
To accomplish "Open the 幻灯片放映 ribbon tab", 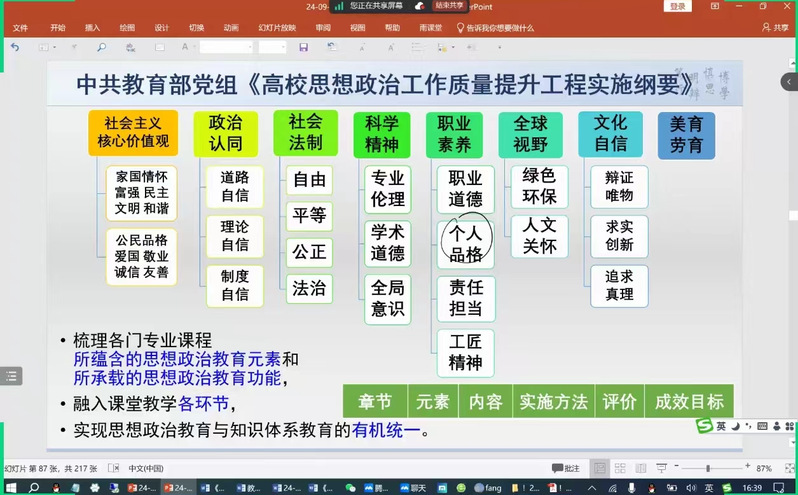I will (x=275, y=28).
